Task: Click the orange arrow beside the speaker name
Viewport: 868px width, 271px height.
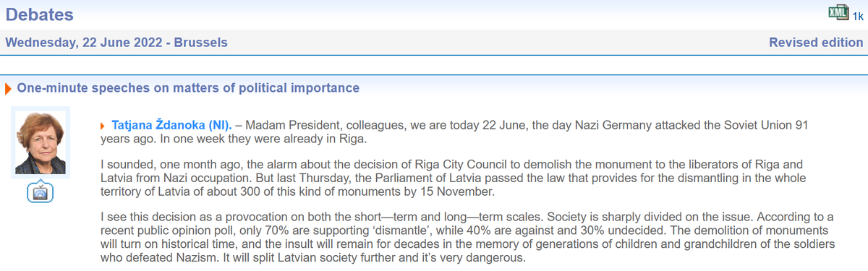Action: click(x=104, y=125)
